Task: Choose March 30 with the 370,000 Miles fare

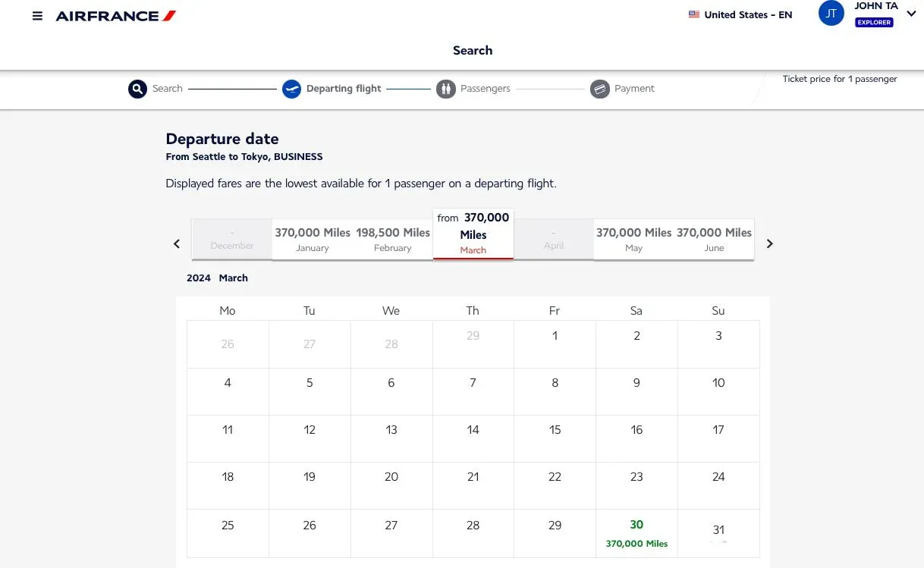Action: 636,534
